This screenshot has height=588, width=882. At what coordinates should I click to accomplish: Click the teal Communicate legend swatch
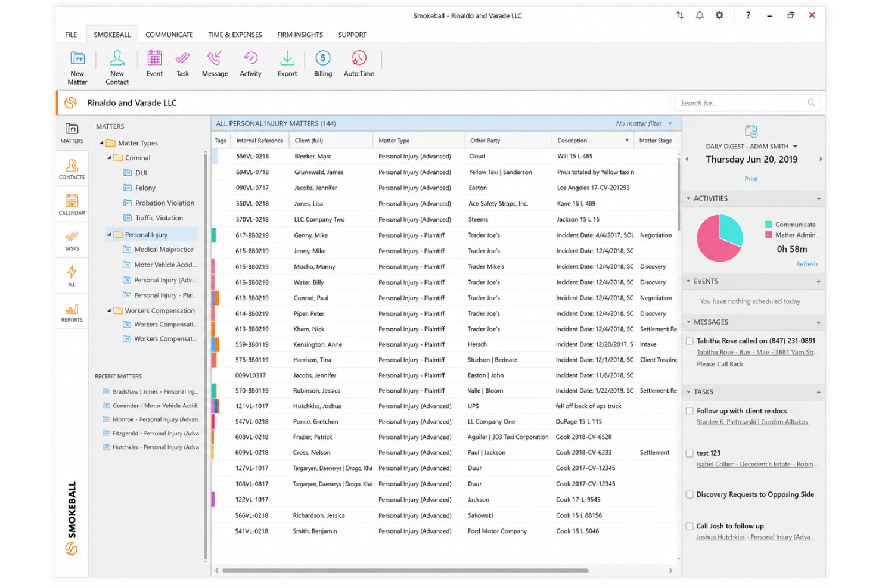(x=768, y=225)
